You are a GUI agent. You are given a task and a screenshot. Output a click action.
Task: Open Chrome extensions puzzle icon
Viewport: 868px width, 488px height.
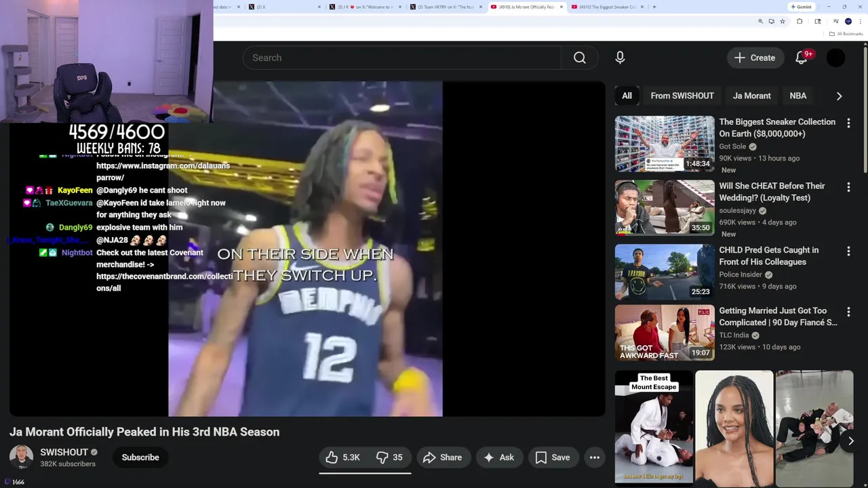pos(800,22)
